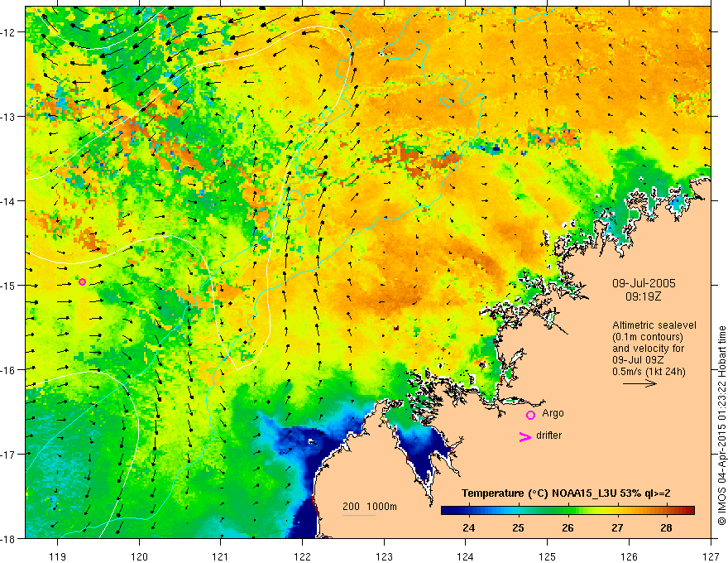Click the 0.5m/s velocity scale arrow
The height and width of the screenshot is (563, 728).
[x=639, y=383]
